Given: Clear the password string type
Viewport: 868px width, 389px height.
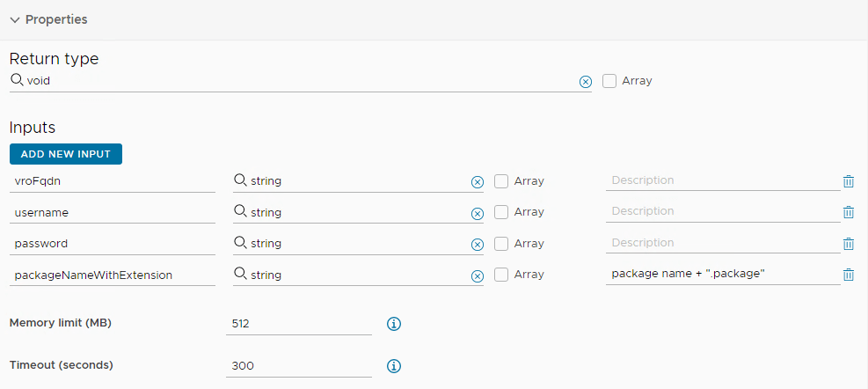Looking at the screenshot, I should click(477, 244).
